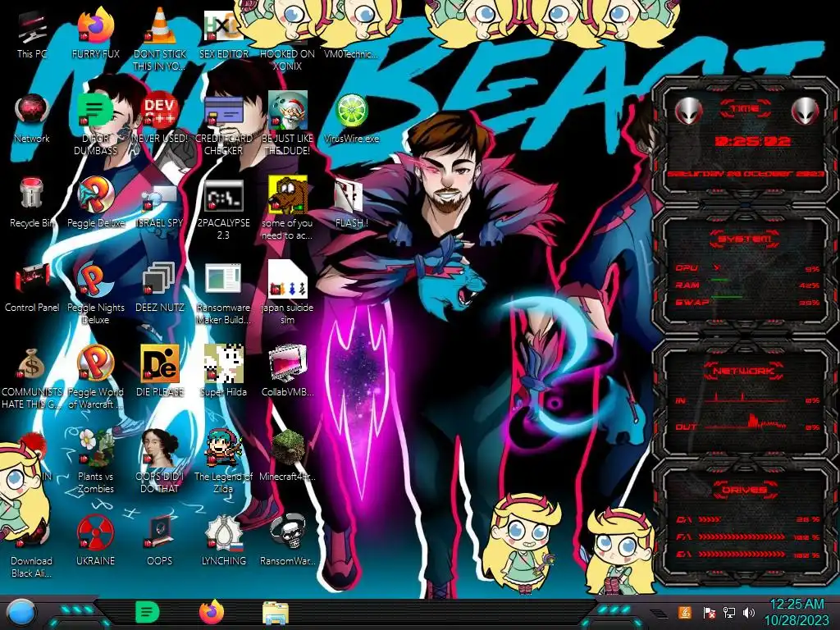Open The Legend of Zilda icon
This screenshot has width=840, height=630.
tap(223, 462)
